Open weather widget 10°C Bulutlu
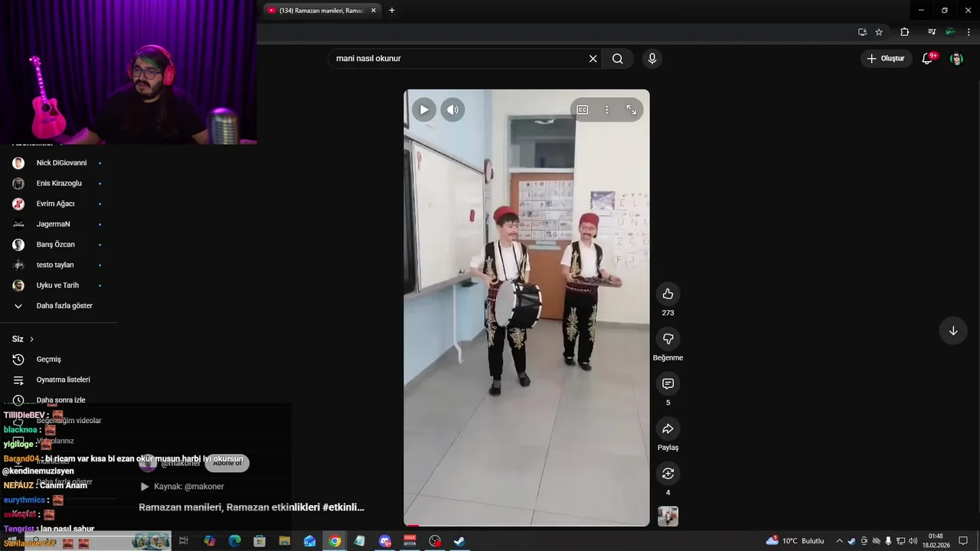The width and height of the screenshot is (980, 551). click(x=796, y=541)
